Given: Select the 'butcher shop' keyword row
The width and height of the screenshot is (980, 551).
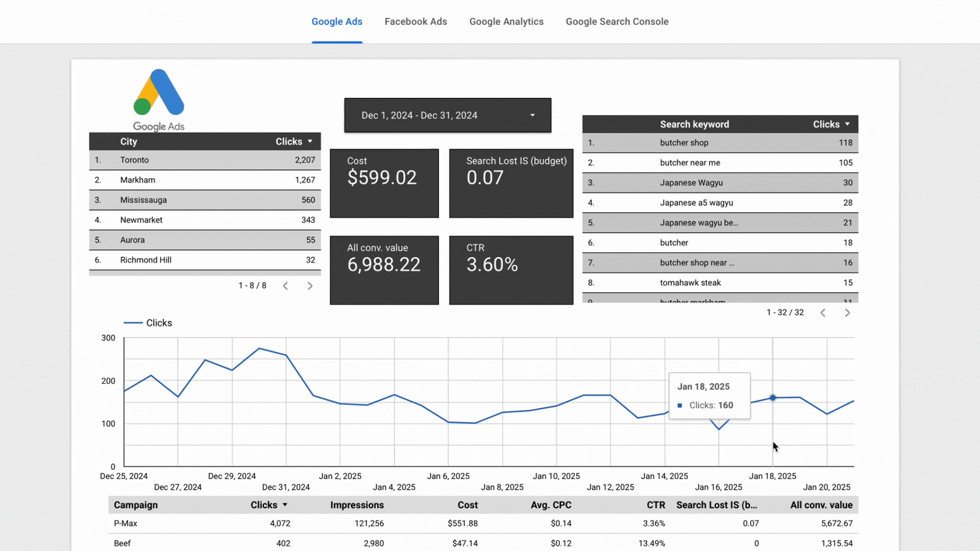Looking at the screenshot, I should (720, 142).
